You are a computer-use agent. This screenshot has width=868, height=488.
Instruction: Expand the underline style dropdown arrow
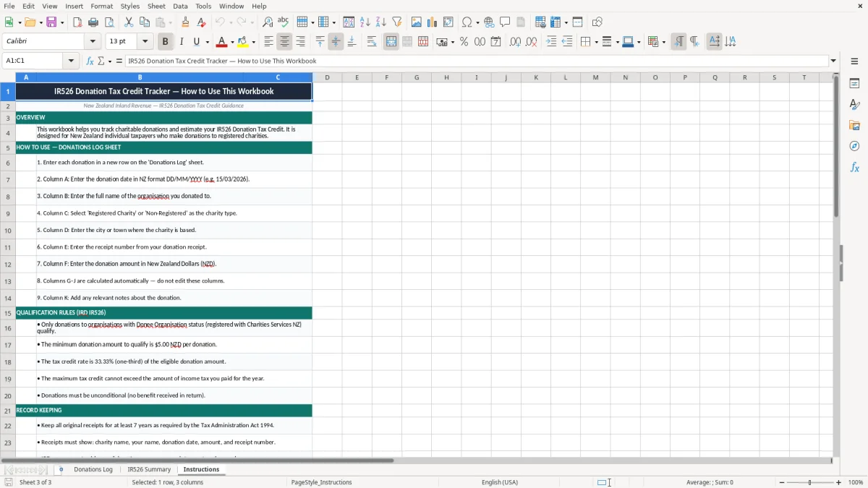(x=207, y=42)
